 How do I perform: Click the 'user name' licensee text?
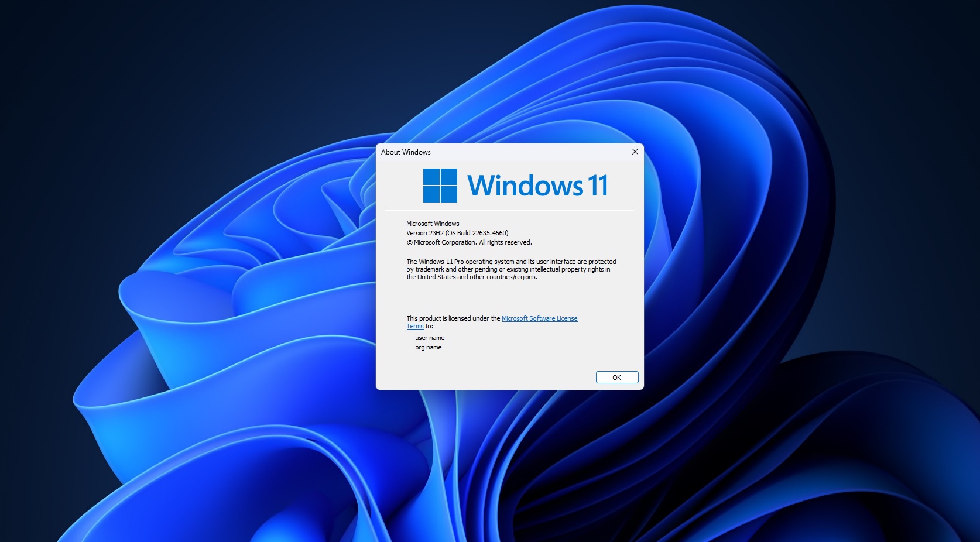(430, 338)
